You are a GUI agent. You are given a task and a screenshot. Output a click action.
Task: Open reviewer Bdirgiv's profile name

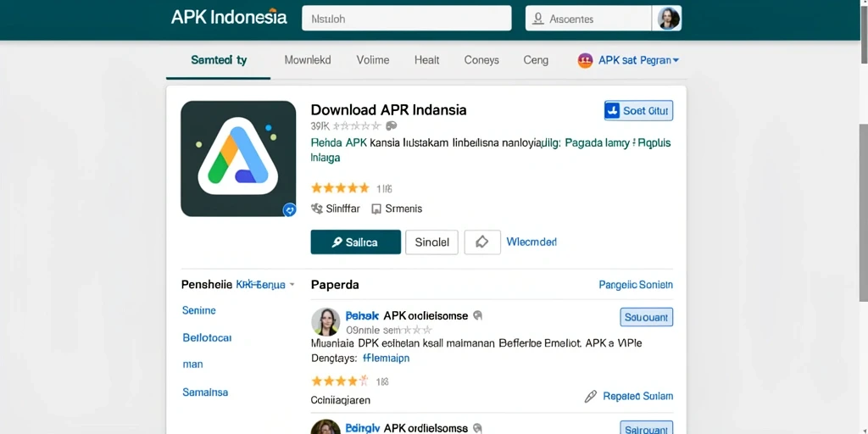point(363,428)
